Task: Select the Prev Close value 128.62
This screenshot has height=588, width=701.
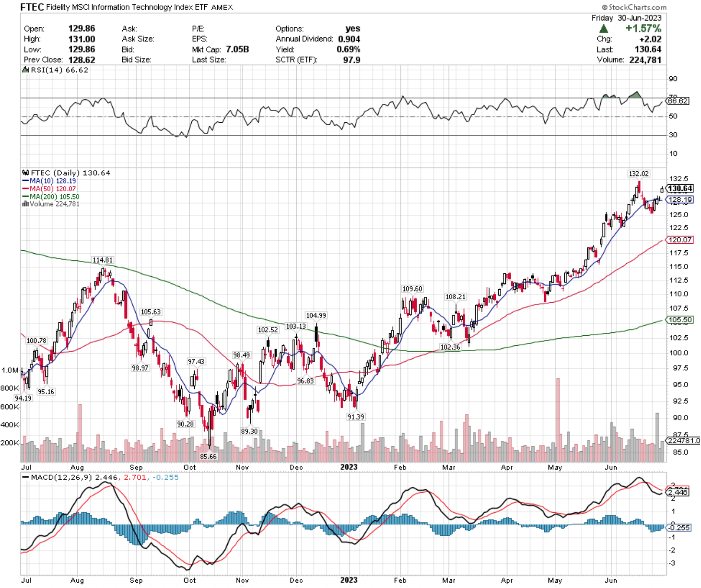Action: (x=82, y=59)
